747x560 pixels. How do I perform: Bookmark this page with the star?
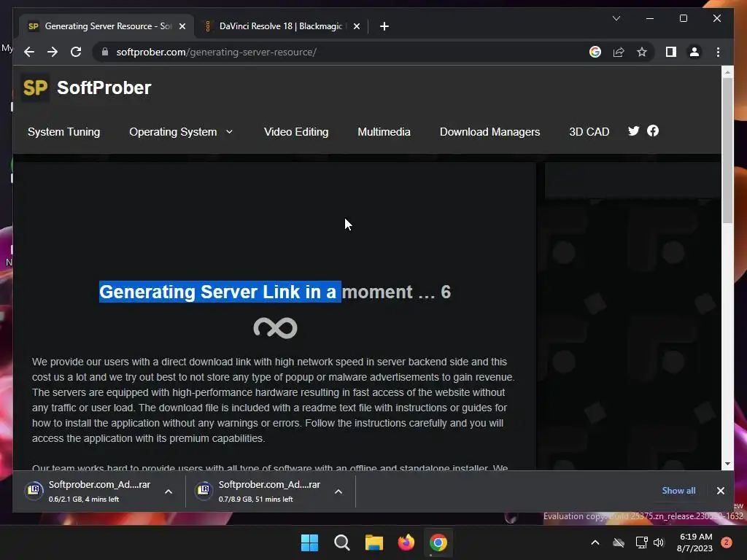pyautogui.click(x=642, y=52)
